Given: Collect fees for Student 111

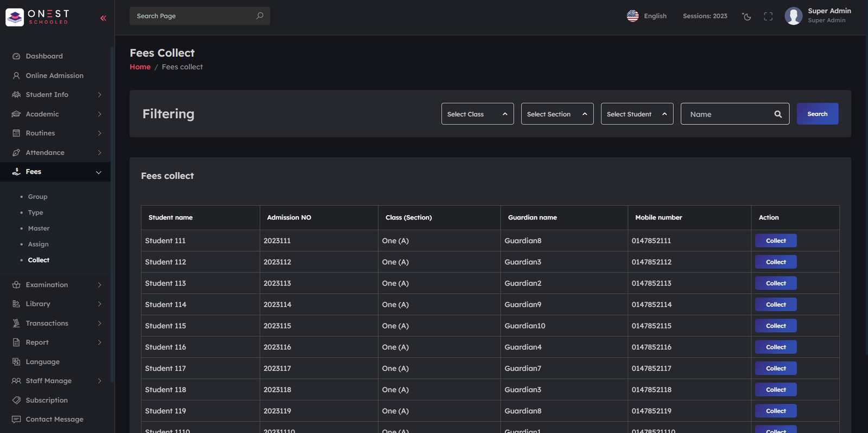Looking at the screenshot, I should tap(776, 241).
